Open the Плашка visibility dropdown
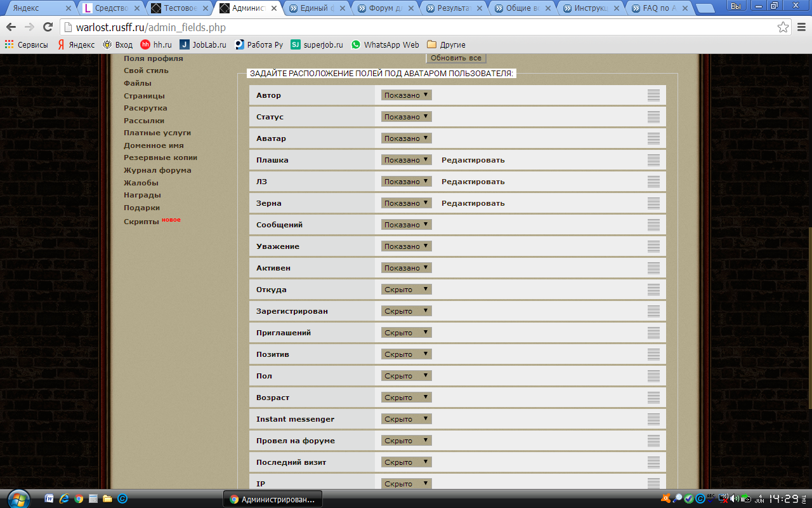The height and width of the screenshot is (508, 812). 406,160
